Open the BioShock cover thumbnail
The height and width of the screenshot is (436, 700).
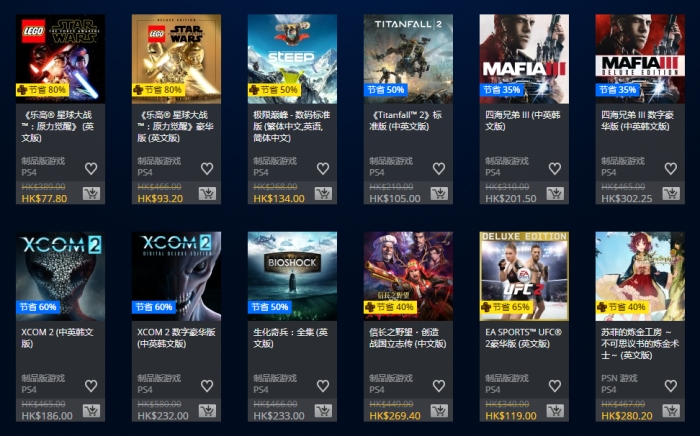pyautogui.click(x=292, y=276)
